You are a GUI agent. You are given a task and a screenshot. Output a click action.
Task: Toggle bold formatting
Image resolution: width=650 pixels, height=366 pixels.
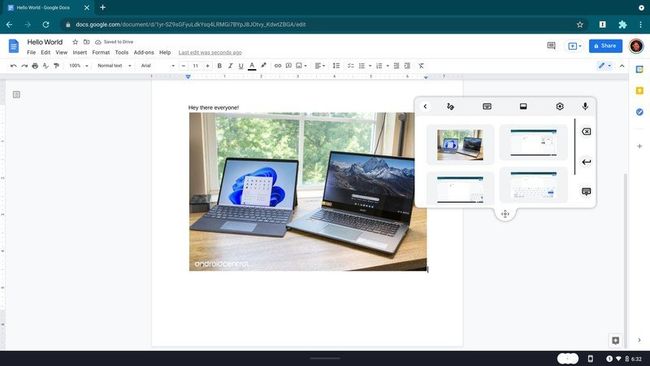[x=219, y=66]
